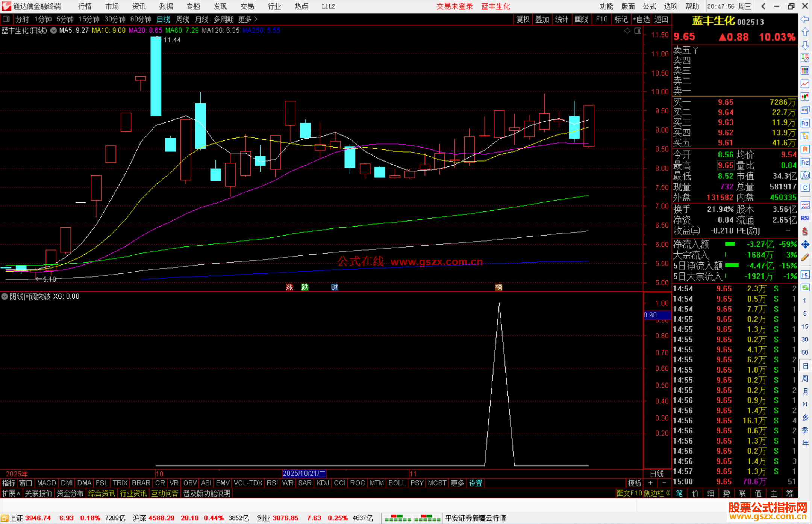This screenshot has height=524, width=812.
Task: Open the 行情 menu
Action: 85,6
